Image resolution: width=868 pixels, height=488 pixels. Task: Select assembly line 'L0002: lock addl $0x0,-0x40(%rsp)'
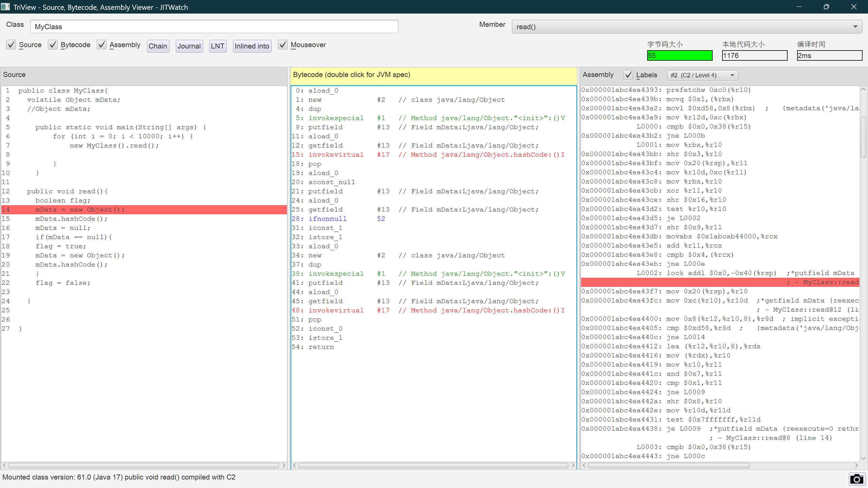[x=720, y=273]
